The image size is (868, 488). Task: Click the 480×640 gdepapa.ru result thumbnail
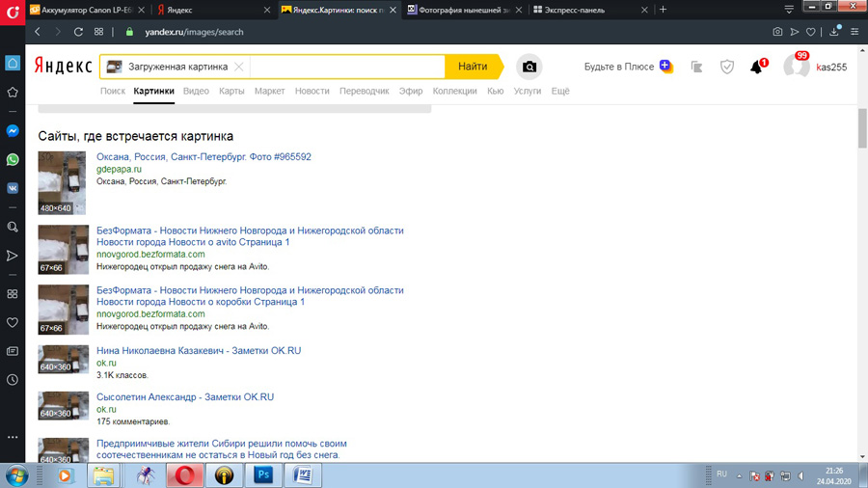62,182
